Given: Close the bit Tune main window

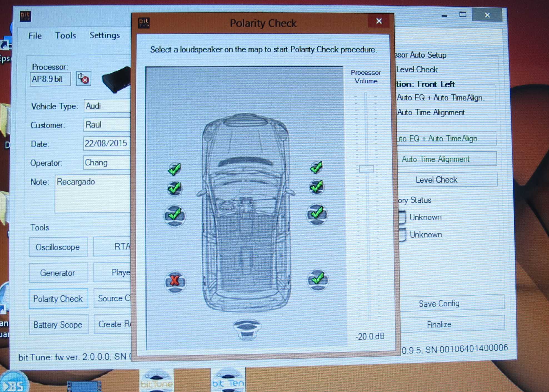Looking at the screenshot, I should [487, 15].
